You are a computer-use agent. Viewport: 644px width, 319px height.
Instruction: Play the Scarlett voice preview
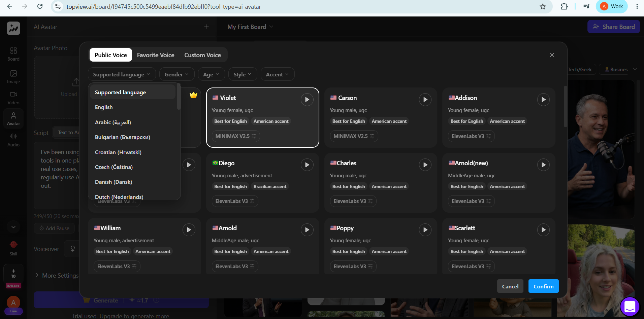(543, 230)
